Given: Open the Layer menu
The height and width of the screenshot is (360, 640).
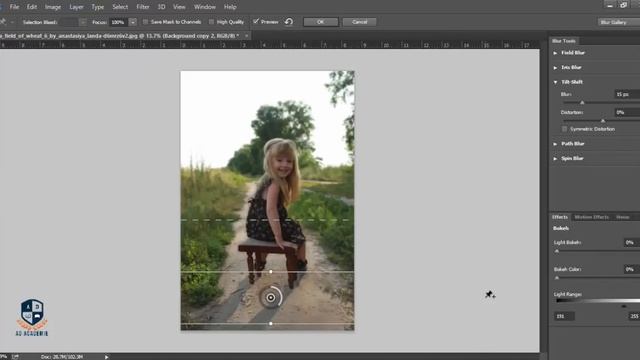Looking at the screenshot, I should click(76, 7).
